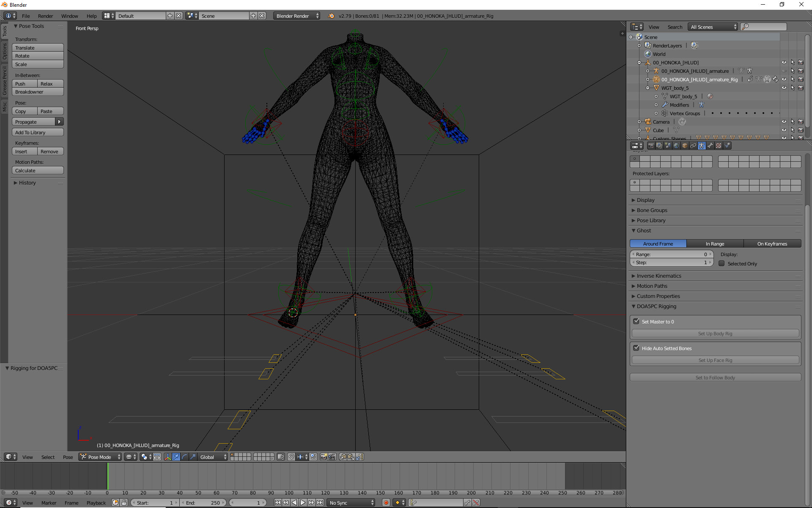Click the auto keyframe record button
This screenshot has width=812, height=508.
[x=386, y=502]
